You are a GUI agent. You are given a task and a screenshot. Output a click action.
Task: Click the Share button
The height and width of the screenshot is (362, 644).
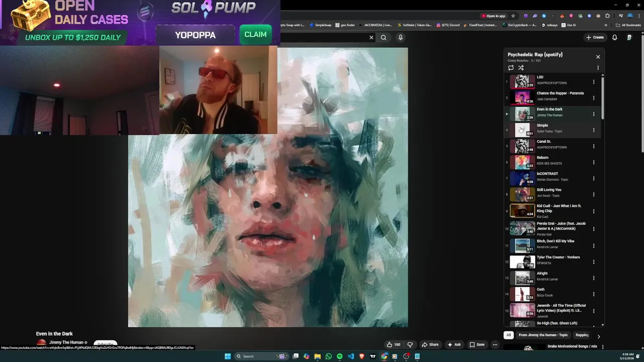[x=430, y=344]
